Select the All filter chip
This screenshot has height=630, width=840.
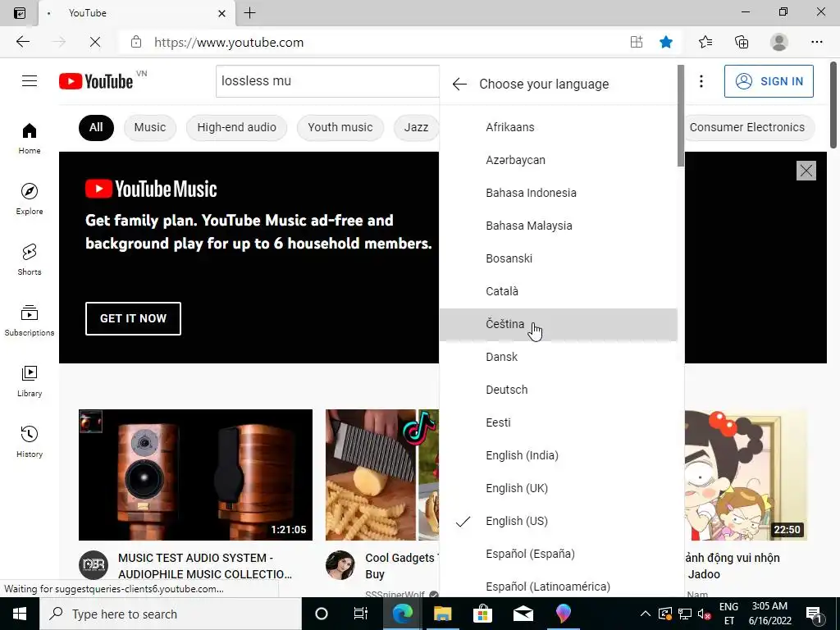click(x=96, y=127)
